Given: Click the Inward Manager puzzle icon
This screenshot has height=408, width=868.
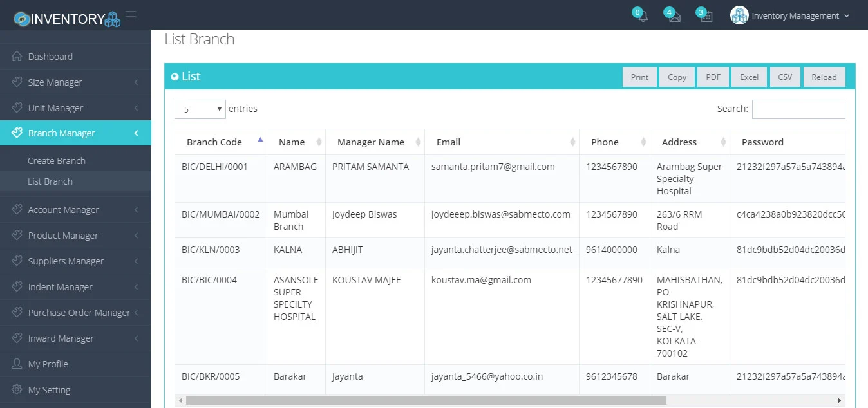Looking at the screenshot, I should pyautogui.click(x=17, y=338).
